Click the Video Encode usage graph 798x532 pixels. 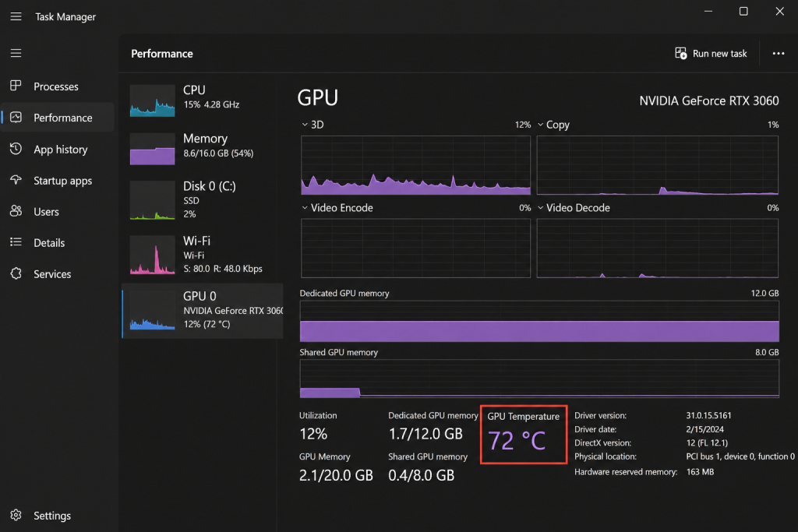click(x=415, y=248)
